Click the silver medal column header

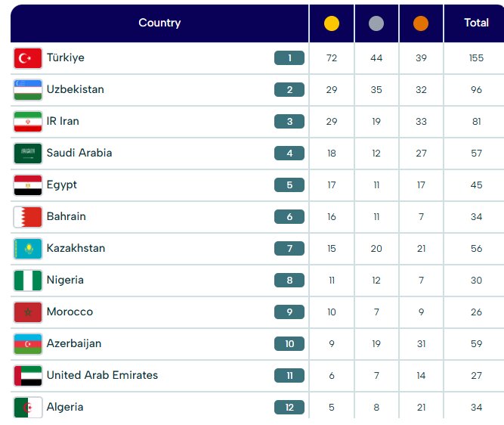(x=376, y=23)
